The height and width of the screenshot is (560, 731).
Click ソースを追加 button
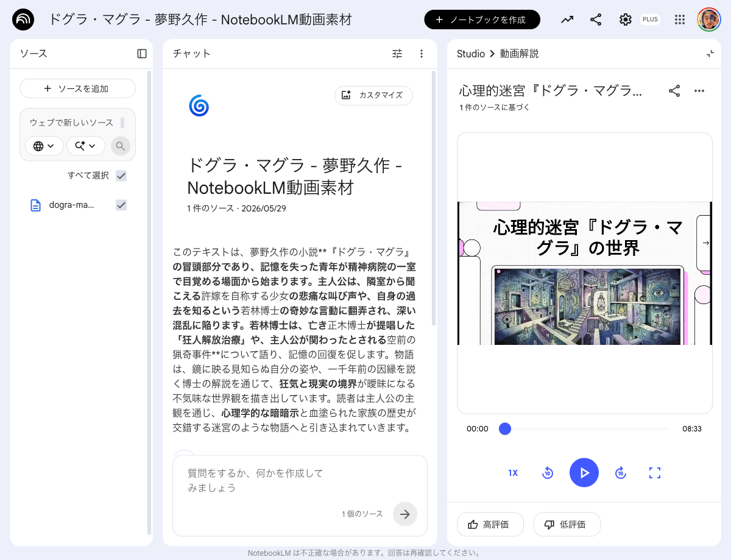point(77,88)
